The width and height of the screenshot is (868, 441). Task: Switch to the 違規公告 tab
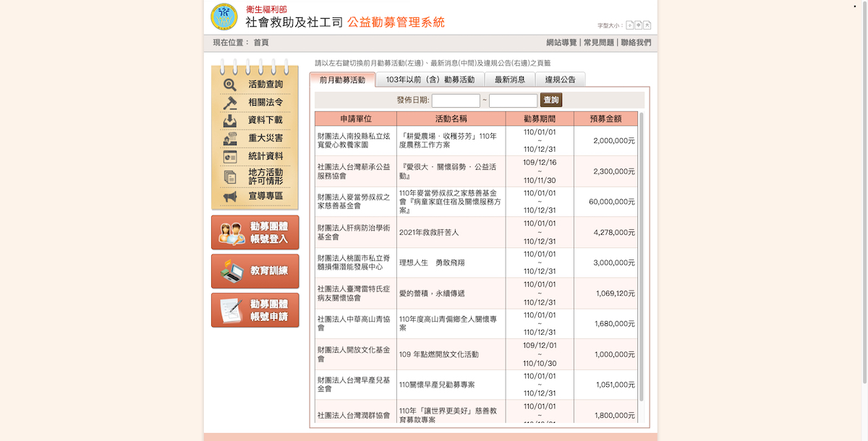561,80
